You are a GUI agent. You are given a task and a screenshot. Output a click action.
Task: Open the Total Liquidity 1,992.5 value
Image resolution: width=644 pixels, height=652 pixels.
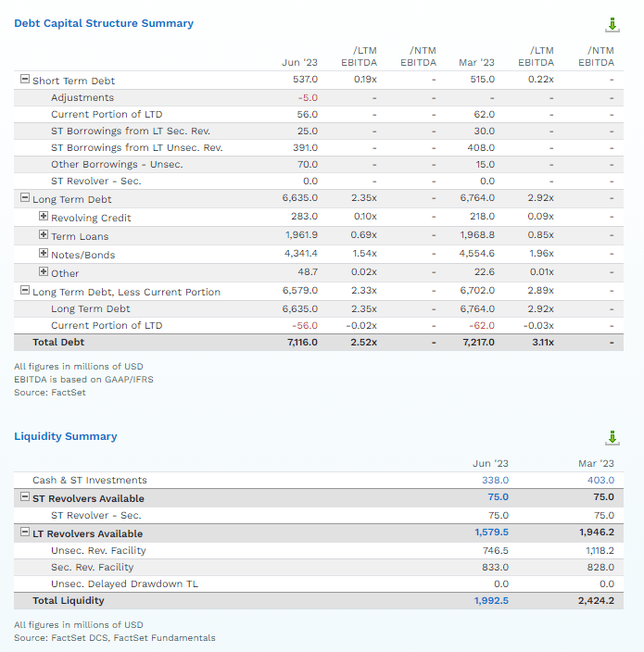(x=491, y=600)
